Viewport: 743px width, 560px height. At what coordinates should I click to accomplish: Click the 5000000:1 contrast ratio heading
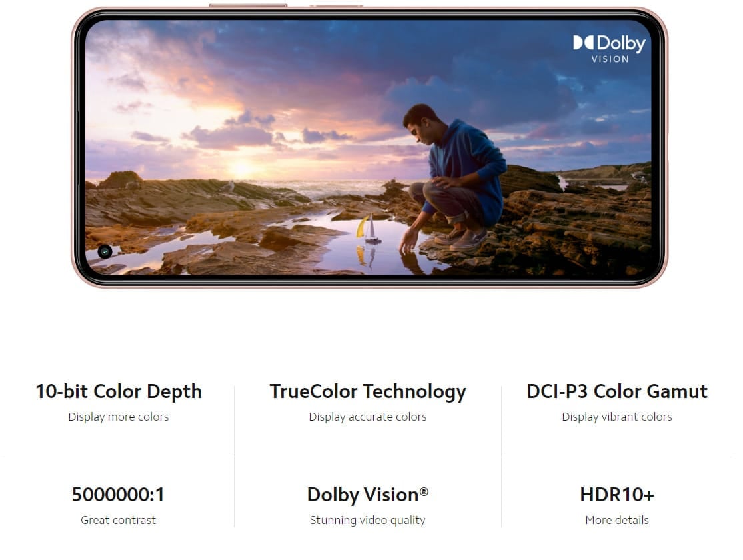pos(118,495)
